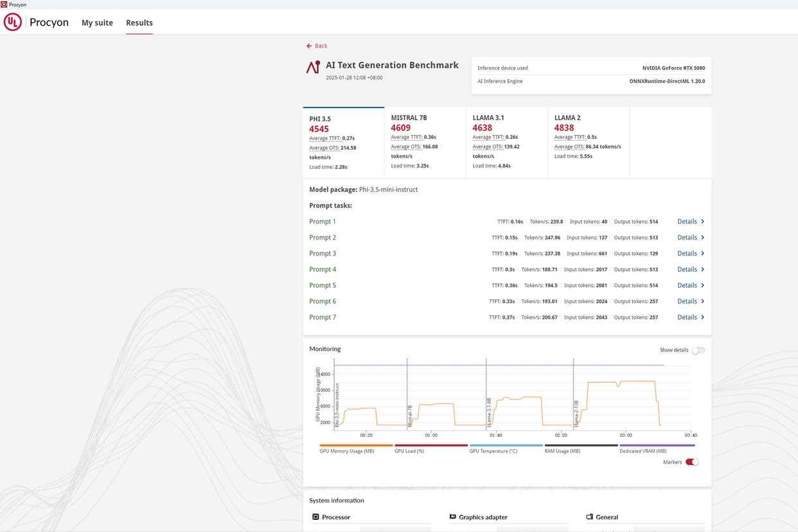The width and height of the screenshot is (798, 532).
Task: Click the Graphics adapter icon
Action: click(453, 517)
